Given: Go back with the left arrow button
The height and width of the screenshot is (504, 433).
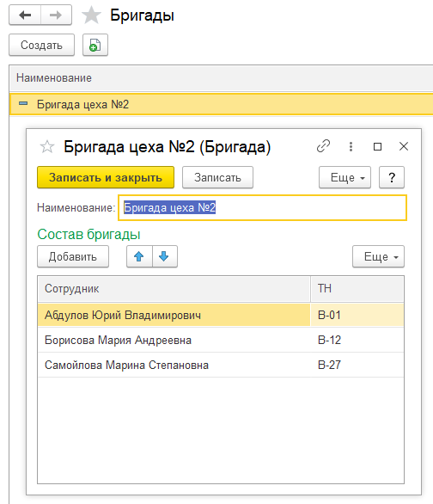Looking at the screenshot, I should 25,15.
